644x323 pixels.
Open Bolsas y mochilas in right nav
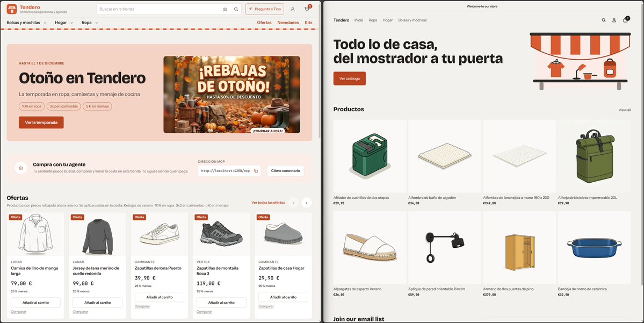pyautogui.click(x=413, y=20)
